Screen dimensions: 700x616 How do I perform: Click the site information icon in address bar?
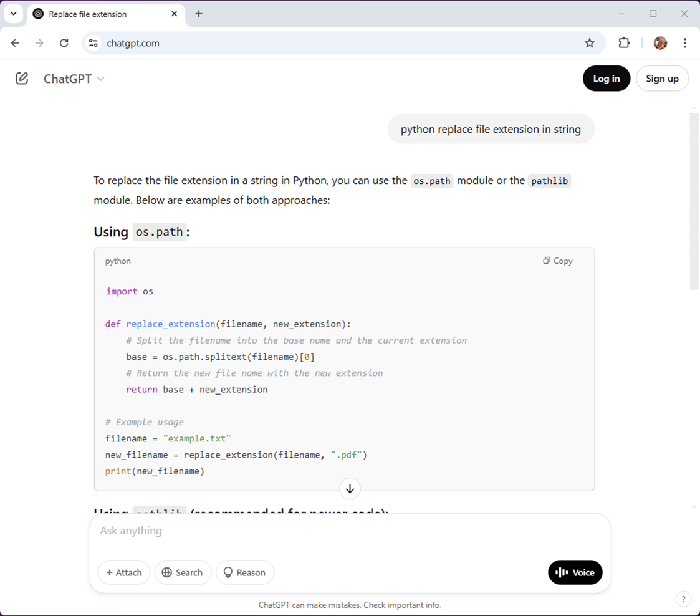(x=93, y=43)
